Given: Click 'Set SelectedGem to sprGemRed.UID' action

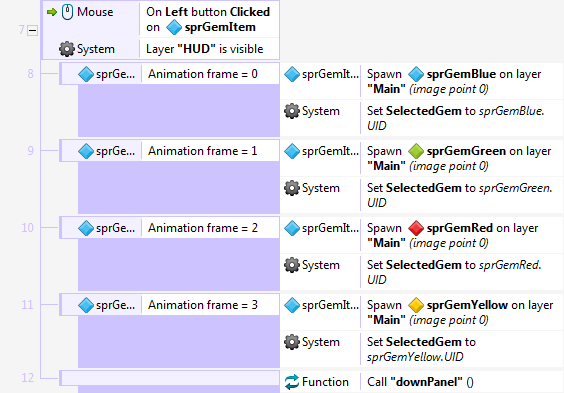Looking at the screenshot, I should click(x=454, y=272).
